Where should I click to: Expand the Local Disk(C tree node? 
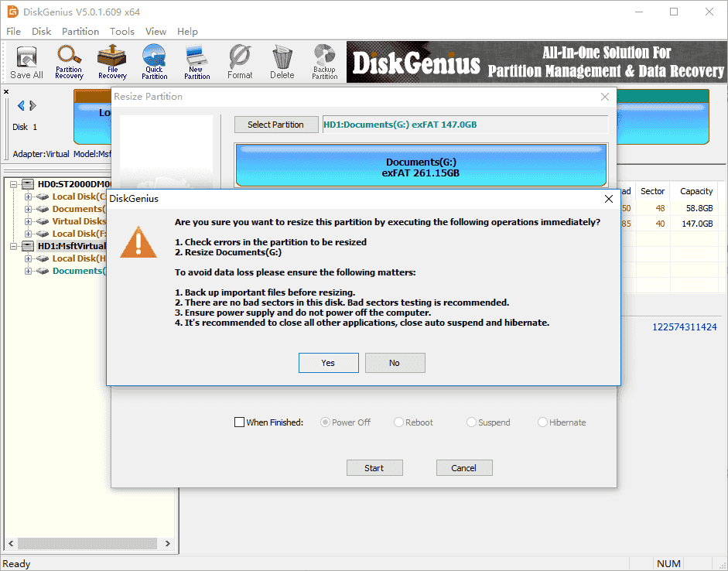(29, 197)
